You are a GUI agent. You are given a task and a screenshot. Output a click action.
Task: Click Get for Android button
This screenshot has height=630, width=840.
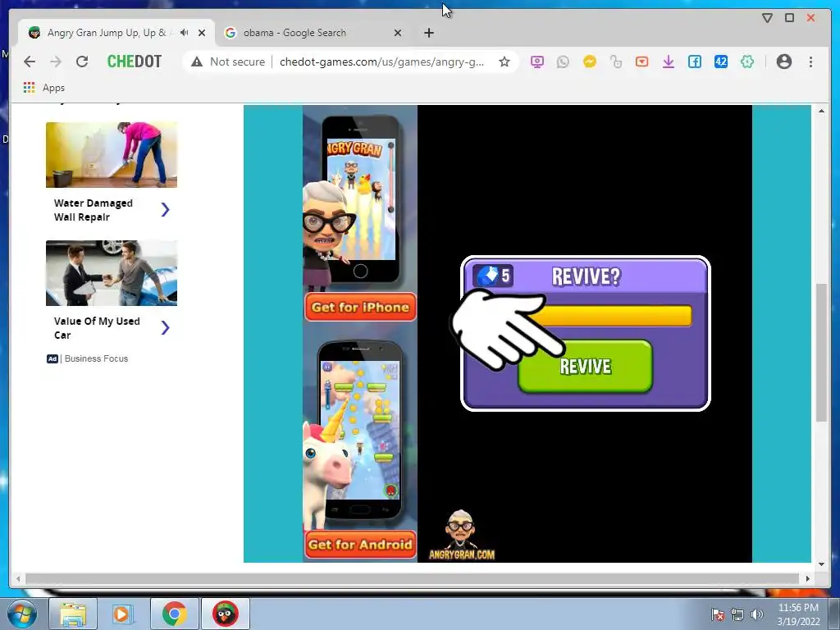(x=360, y=545)
